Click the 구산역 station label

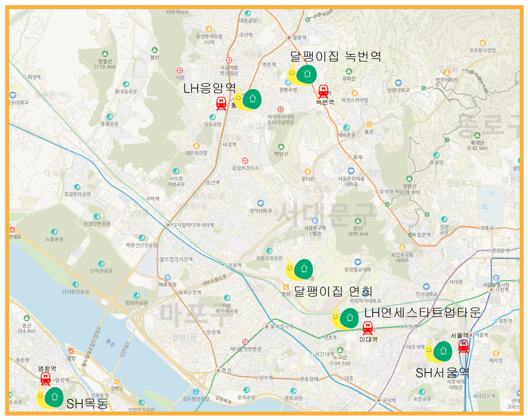pos(246,35)
